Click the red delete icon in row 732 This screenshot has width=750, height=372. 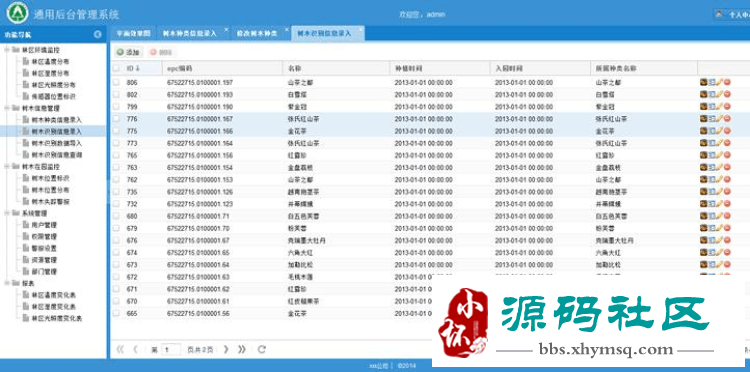(727, 204)
